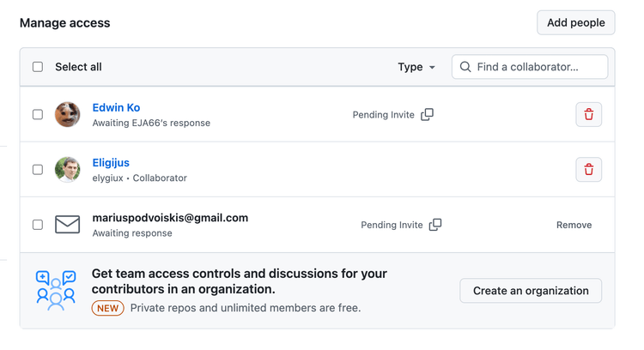Click 'Select all' label text

pos(78,67)
